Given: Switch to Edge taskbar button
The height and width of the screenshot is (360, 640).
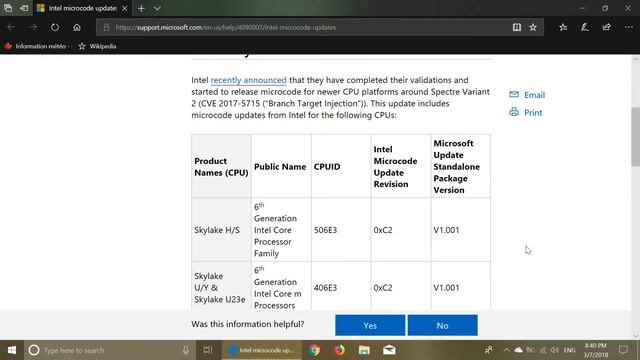Looking at the screenshot, I should pyautogui.click(x=261, y=350).
